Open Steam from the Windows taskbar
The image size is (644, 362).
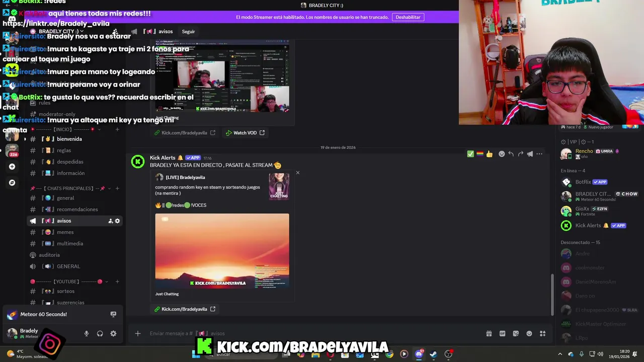pos(433,354)
